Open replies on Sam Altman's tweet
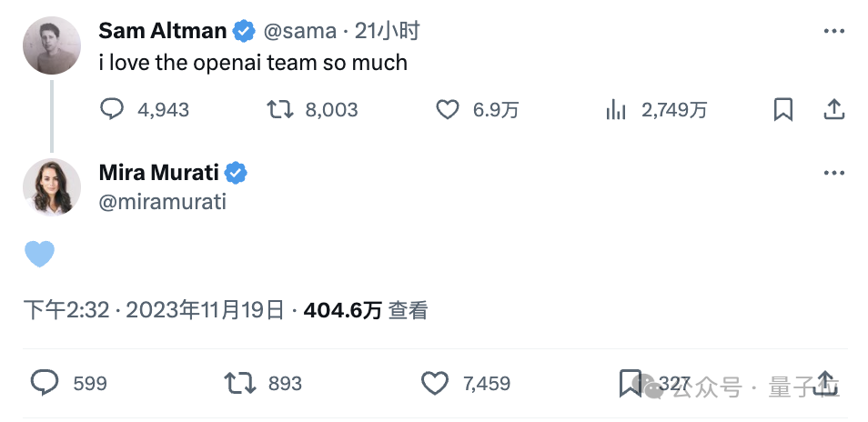This screenshot has width=868, height=422. point(111,109)
